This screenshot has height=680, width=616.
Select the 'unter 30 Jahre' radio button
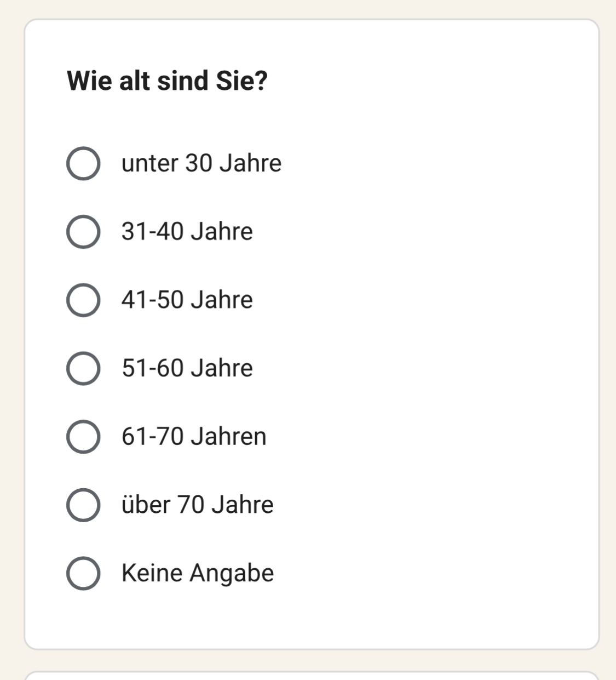83,163
